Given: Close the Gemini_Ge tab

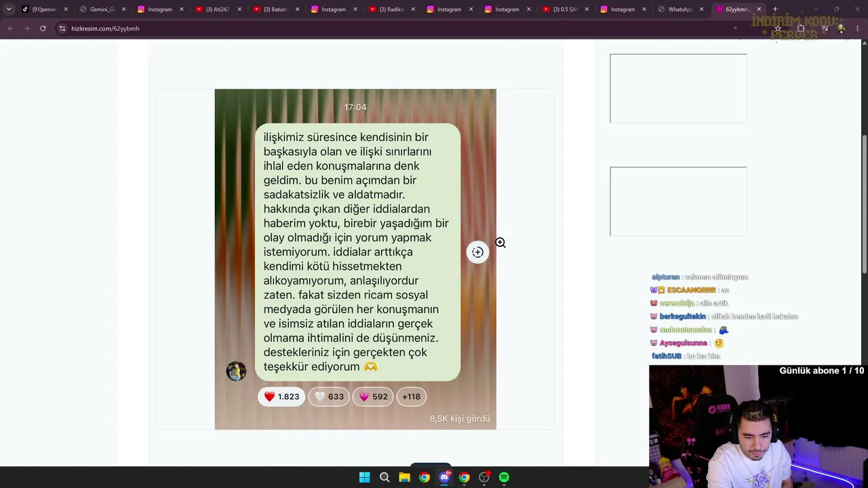Looking at the screenshot, I should point(124,9).
